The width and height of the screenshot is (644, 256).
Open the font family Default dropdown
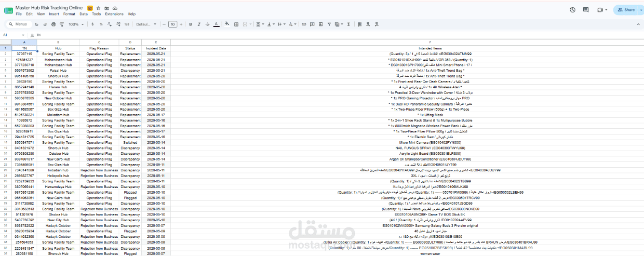[x=146, y=24]
